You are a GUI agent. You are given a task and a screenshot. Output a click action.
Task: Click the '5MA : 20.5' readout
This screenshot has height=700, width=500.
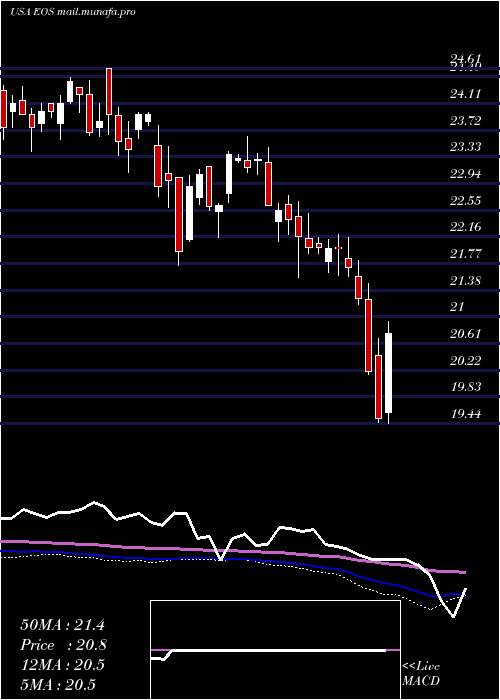[58, 684]
